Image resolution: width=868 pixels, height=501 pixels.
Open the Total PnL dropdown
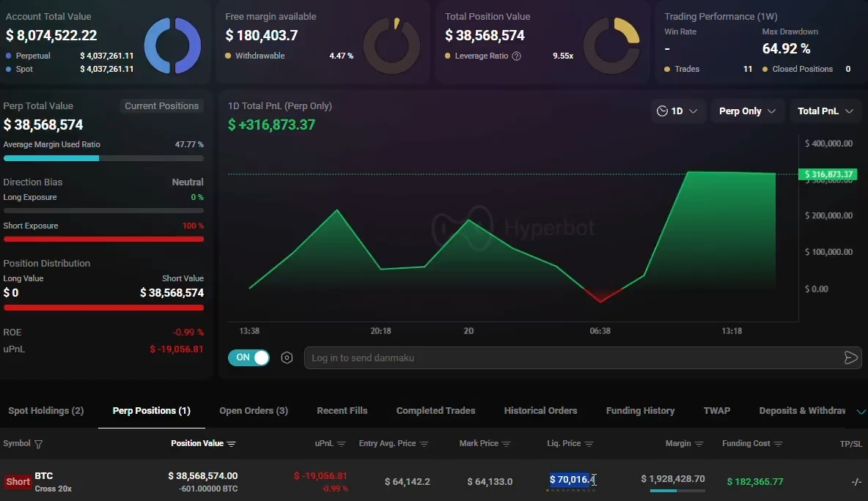coord(825,111)
